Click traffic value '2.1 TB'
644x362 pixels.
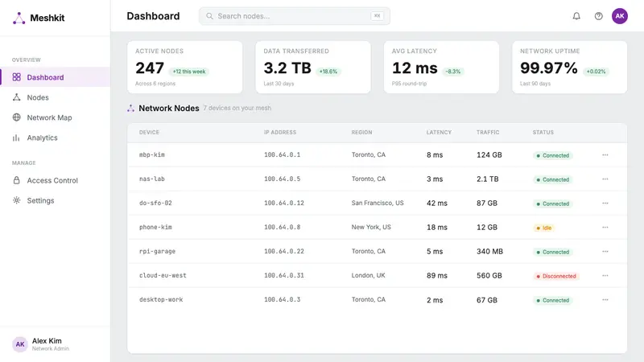tap(488, 179)
